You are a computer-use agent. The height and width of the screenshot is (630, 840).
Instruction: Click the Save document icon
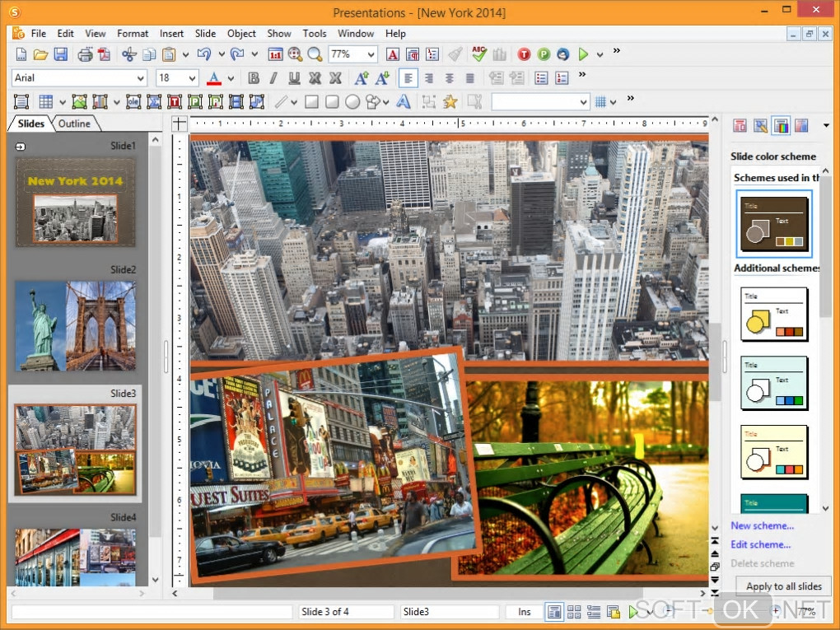(x=61, y=54)
